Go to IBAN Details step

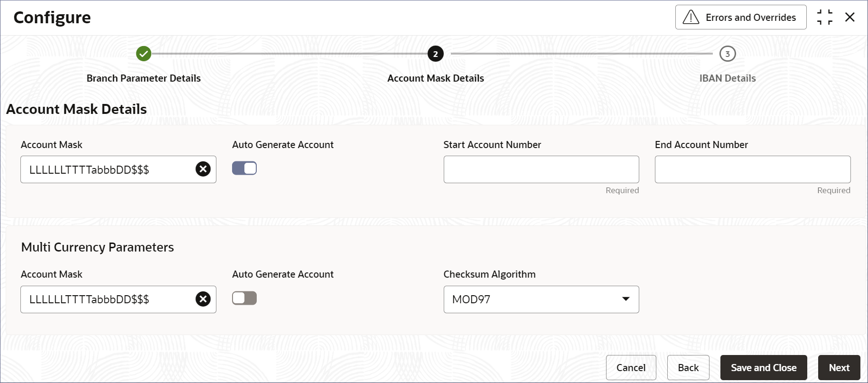(727, 78)
